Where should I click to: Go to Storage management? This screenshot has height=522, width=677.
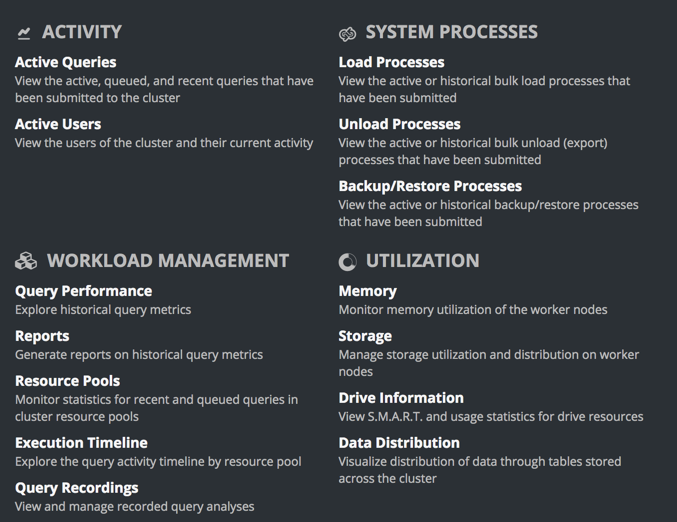point(365,336)
